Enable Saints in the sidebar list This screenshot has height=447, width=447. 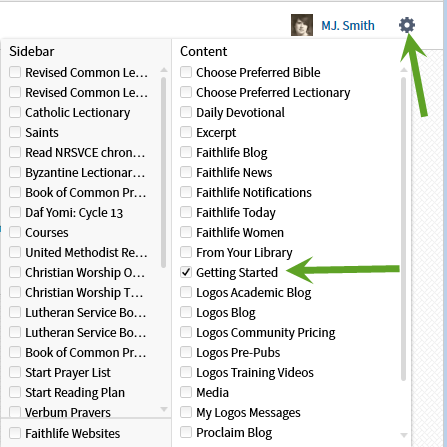[x=15, y=132]
